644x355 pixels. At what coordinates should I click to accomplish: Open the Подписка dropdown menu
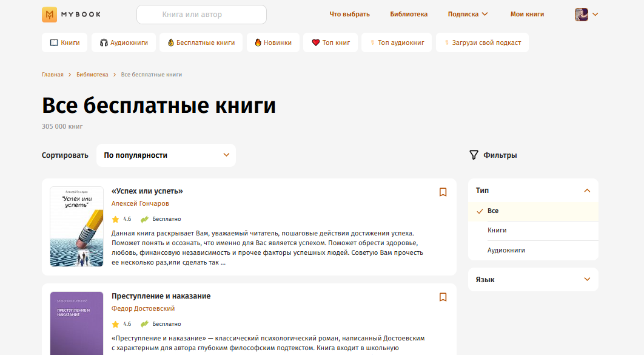[468, 14]
